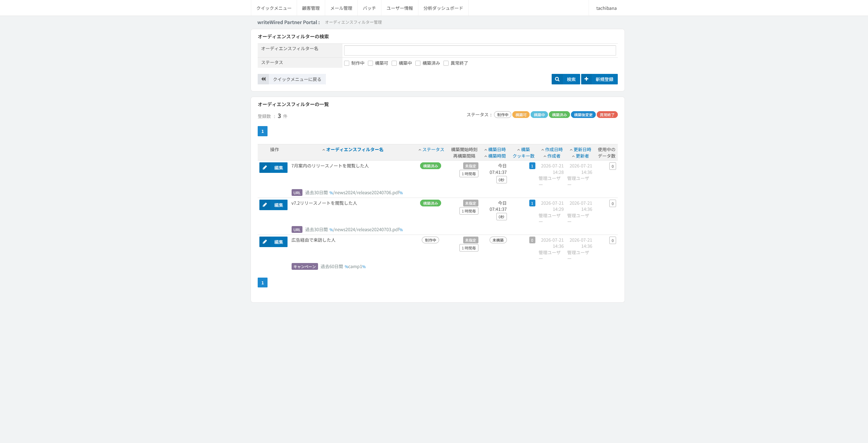Open the tachibana user menu
The width and height of the screenshot is (868, 443).
coord(607,8)
